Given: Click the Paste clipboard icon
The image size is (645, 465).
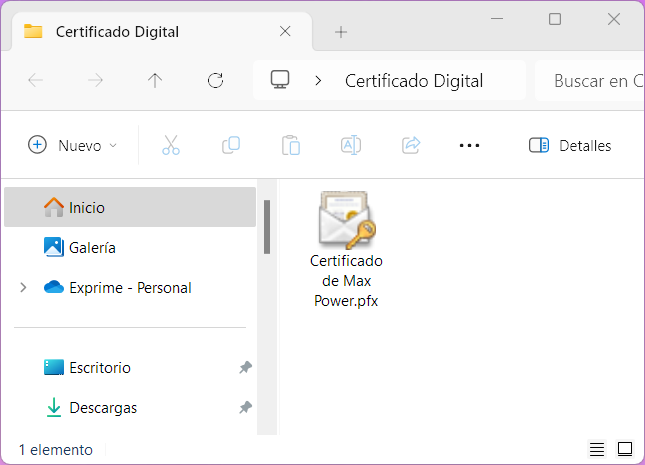Looking at the screenshot, I should pyautogui.click(x=291, y=145).
